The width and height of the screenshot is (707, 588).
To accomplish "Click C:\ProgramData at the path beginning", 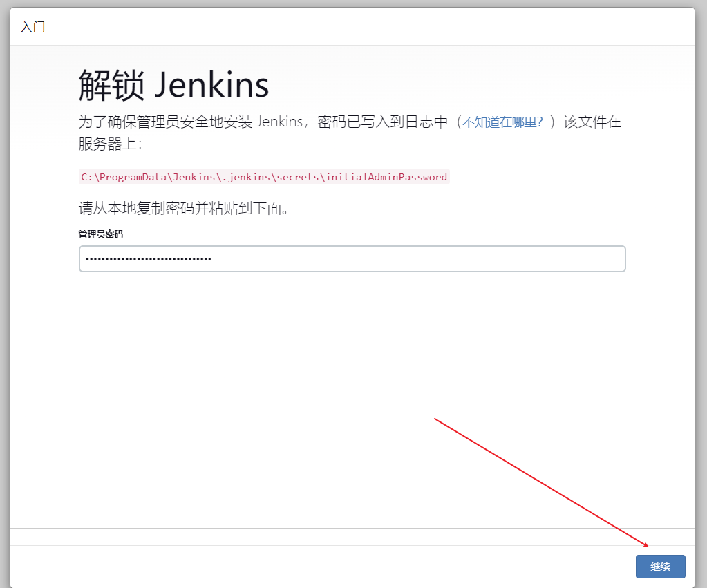I will 122,177.
